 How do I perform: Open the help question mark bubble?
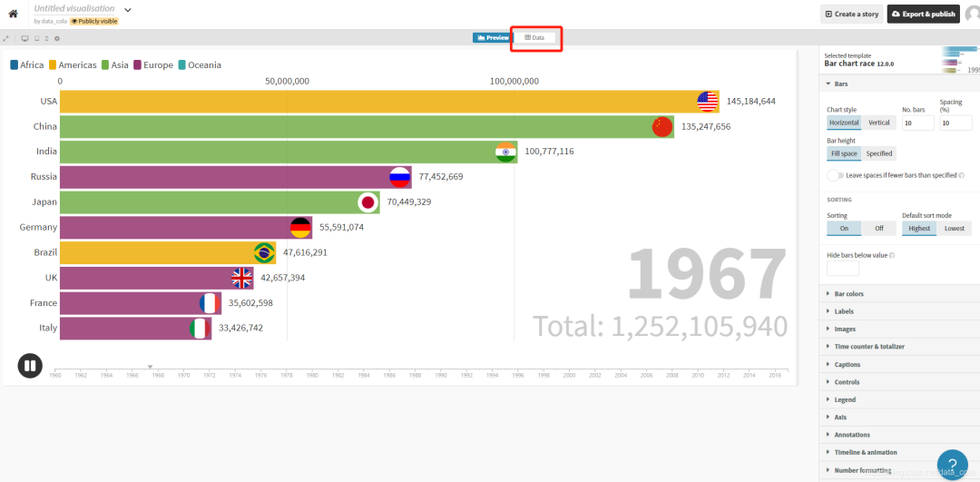coord(952,464)
